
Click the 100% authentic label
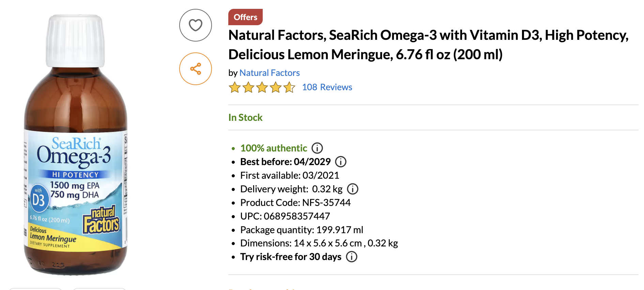pos(274,148)
